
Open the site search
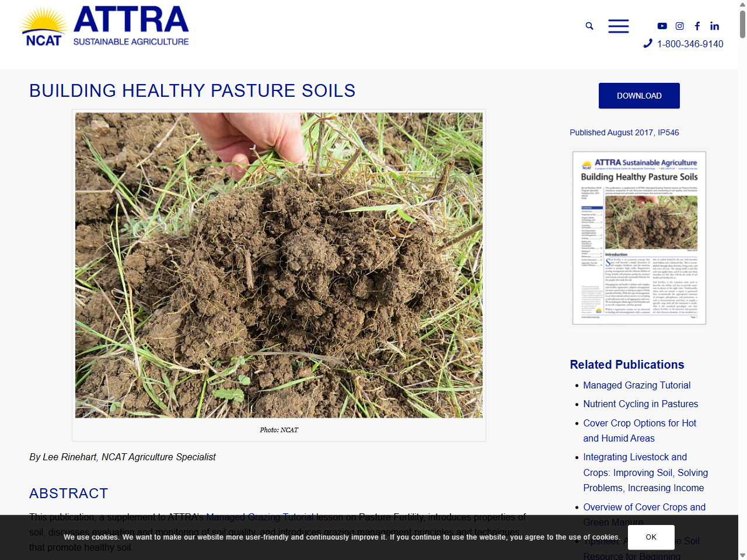[x=589, y=26]
